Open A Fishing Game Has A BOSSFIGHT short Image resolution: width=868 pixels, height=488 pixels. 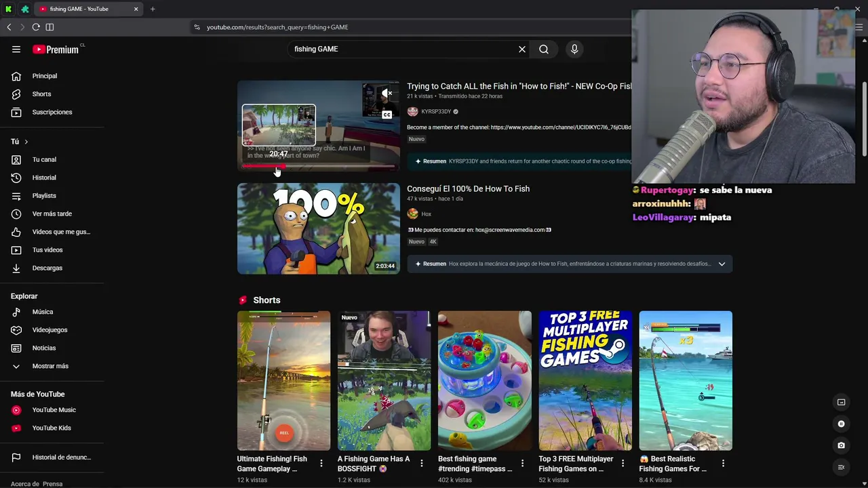coord(384,381)
